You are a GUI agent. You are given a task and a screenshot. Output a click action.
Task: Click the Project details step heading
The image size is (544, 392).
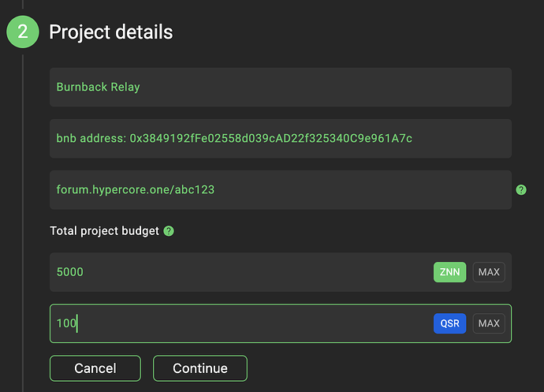point(111,32)
